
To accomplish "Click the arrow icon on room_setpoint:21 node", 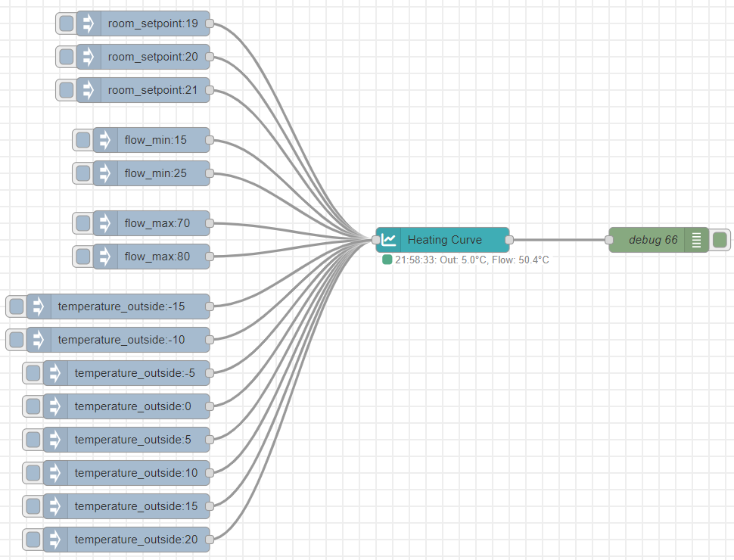I will tap(89, 90).
